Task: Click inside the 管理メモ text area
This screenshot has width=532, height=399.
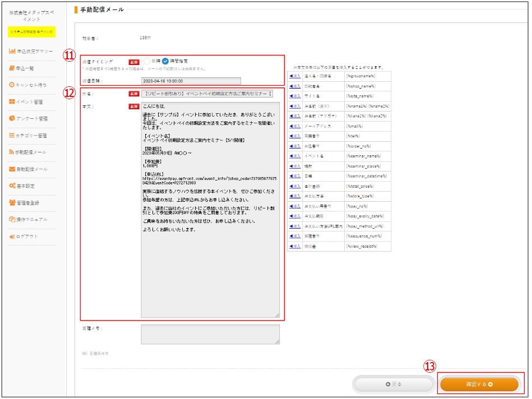Action: [x=210, y=334]
